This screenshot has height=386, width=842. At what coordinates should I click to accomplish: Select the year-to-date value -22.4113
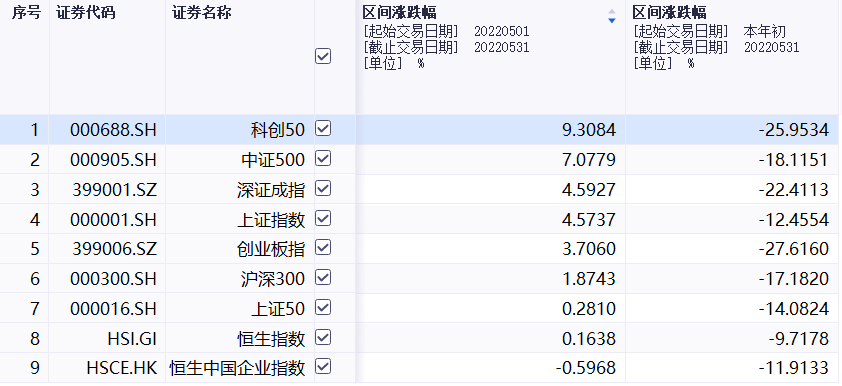tap(794, 190)
